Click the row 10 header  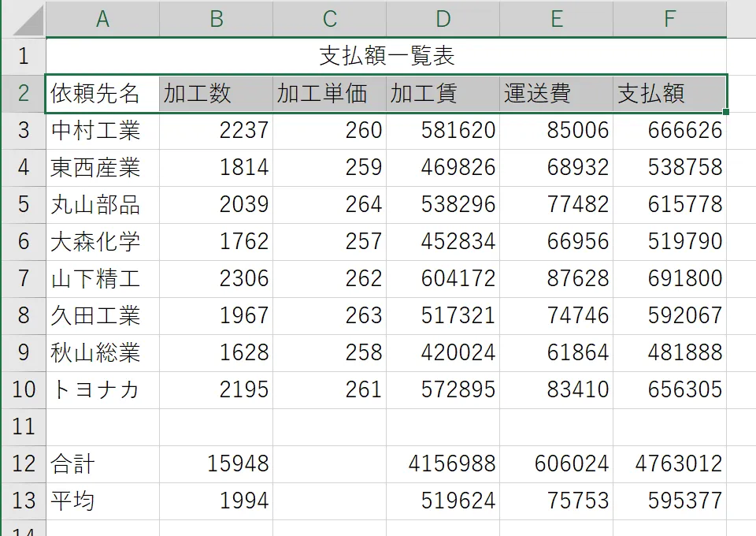(x=24, y=390)
